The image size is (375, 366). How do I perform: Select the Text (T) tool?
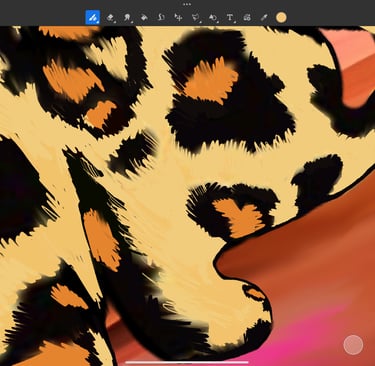(230, 17)
